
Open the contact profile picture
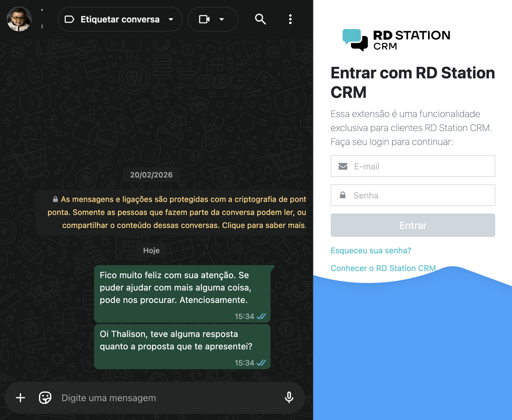coord(19,19)
